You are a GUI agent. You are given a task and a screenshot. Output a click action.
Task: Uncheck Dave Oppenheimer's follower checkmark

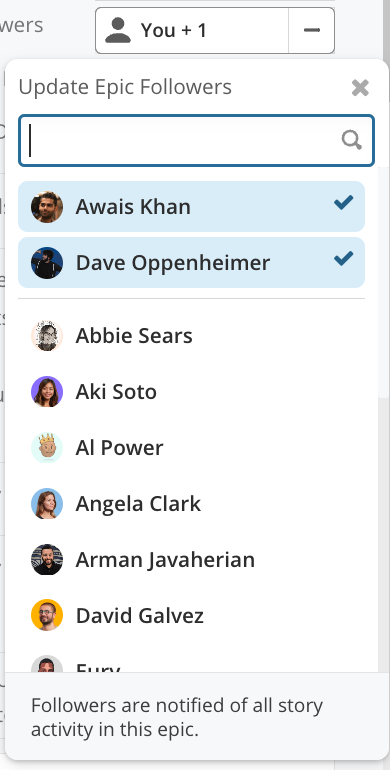343,258
